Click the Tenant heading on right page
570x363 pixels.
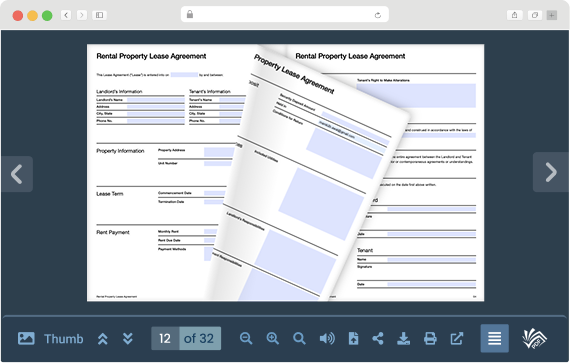[365, 250]
